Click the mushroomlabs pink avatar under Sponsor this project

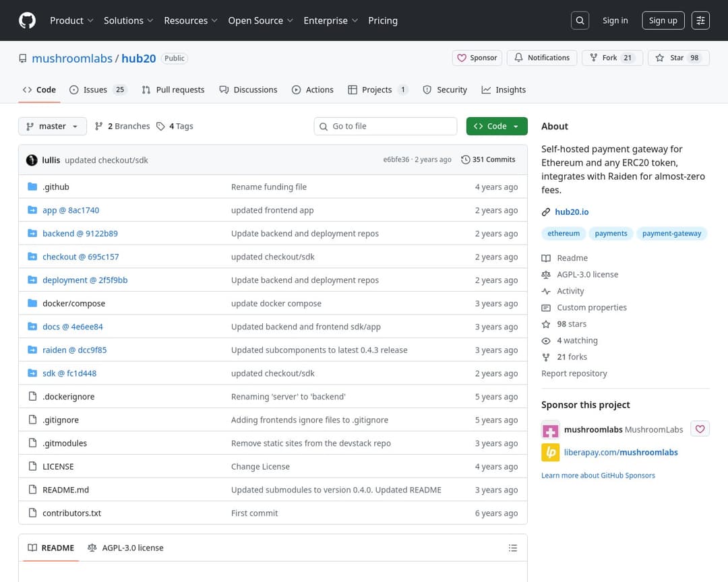point(550,430)
